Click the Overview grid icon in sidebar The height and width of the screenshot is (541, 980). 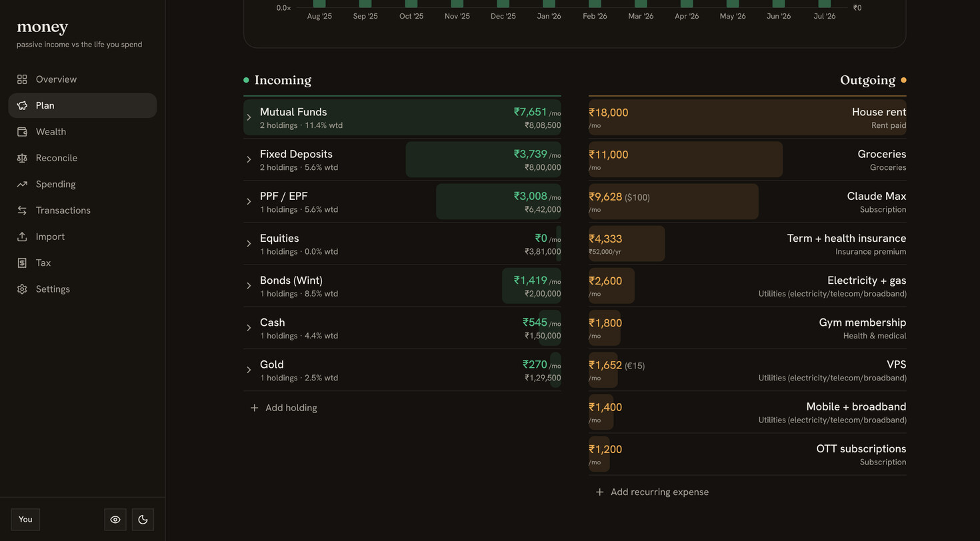(22, 79)
